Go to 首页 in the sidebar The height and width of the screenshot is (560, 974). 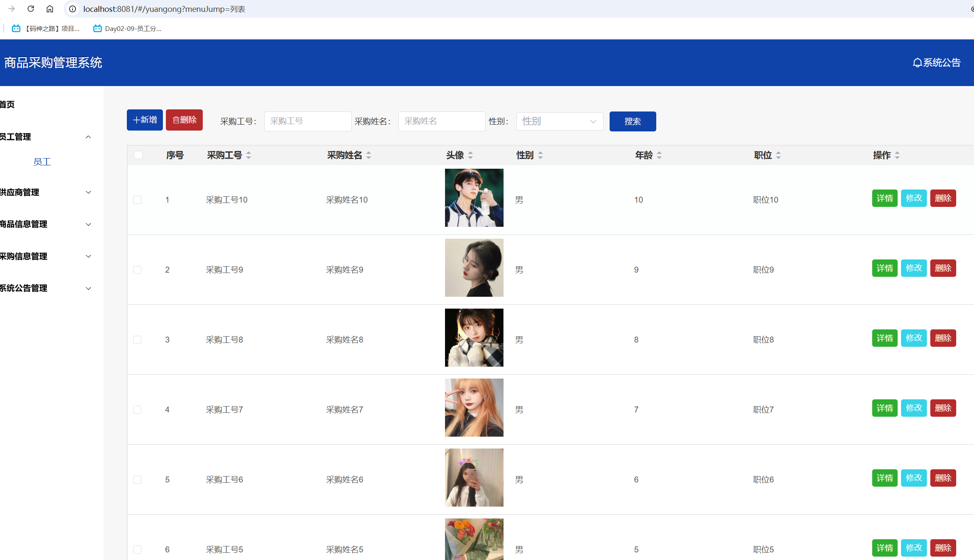(x=8, y=105)
